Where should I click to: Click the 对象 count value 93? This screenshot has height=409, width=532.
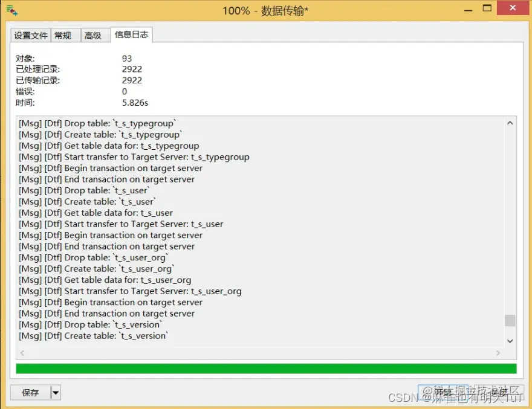pos(127,59)
